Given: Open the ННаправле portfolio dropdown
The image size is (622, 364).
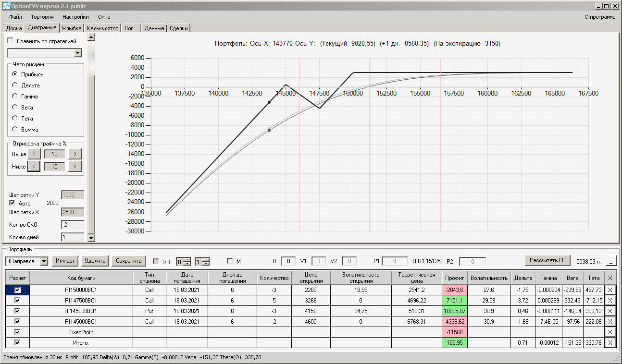Looking at the screenshot, I should (x=44, y=261).
